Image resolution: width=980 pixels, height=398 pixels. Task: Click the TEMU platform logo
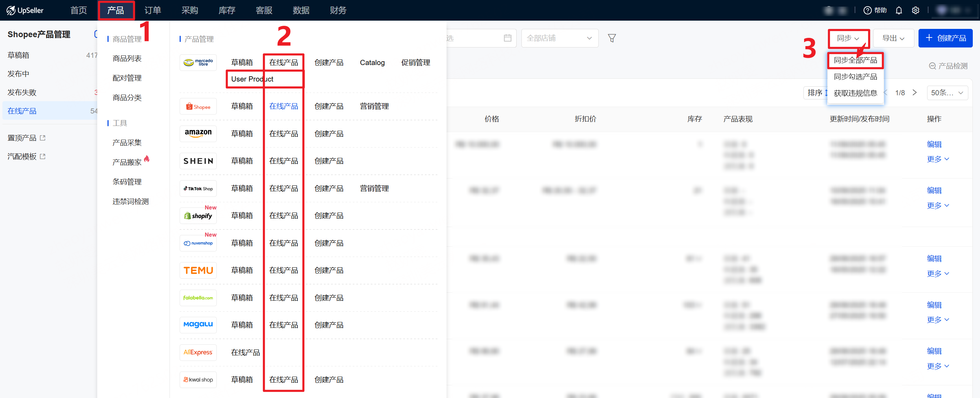[198, 270]
